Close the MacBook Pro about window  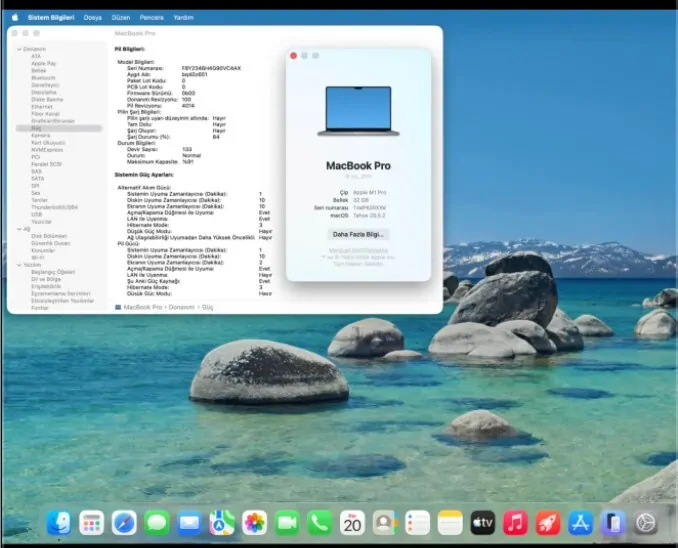coord(294,56)
